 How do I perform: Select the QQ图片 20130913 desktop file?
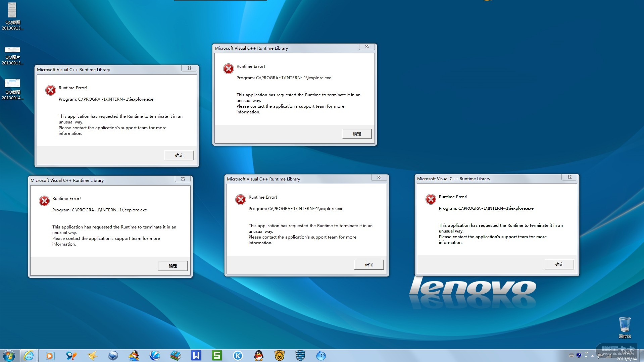click(12, 56)
